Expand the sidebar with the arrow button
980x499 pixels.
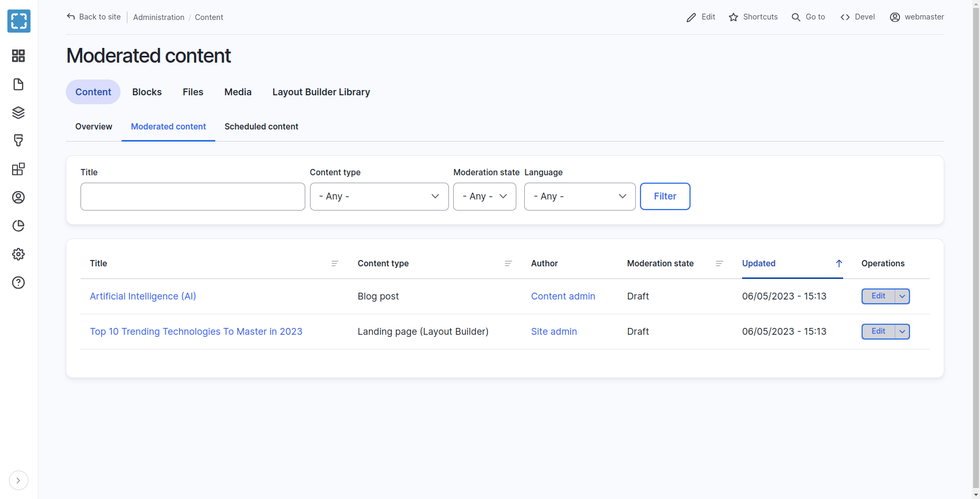point(18,481)
